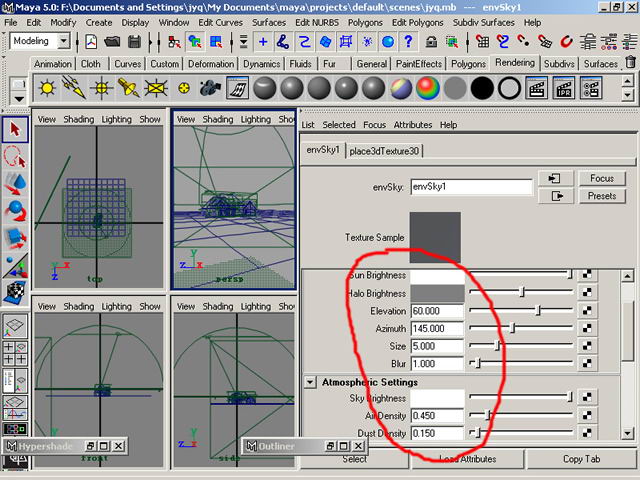Click the Azimuth slider handle
Screen dimensions: 640x480
(x=513, y=328)
